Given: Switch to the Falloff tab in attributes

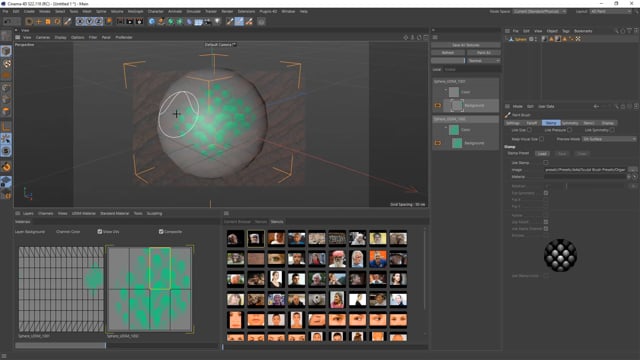Looking at the screenshot, I should pyautogui.click(x=532, y=123).
